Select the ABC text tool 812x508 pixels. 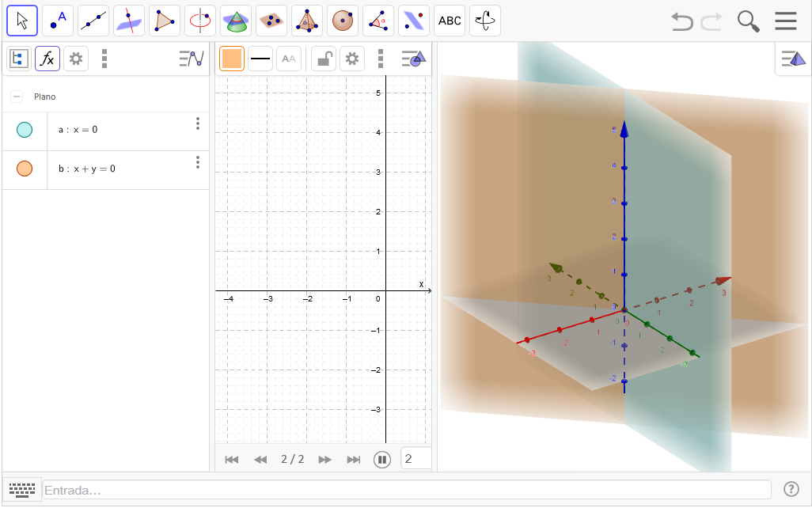pos(450,21)
